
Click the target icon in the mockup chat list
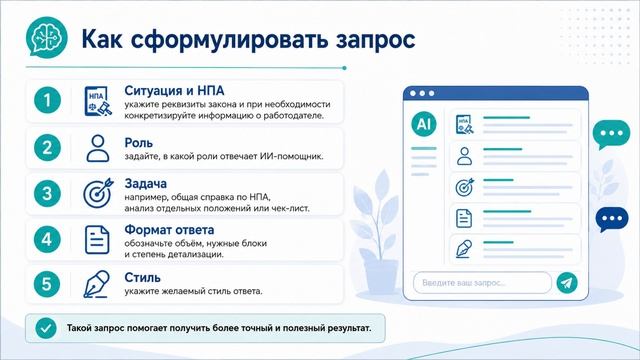click(465, 187)
